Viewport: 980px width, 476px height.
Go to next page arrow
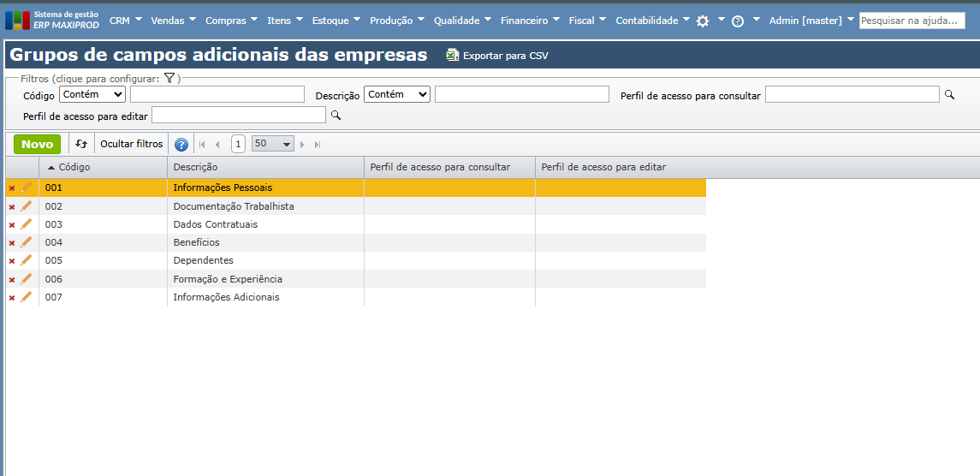[x=302, y=145]
